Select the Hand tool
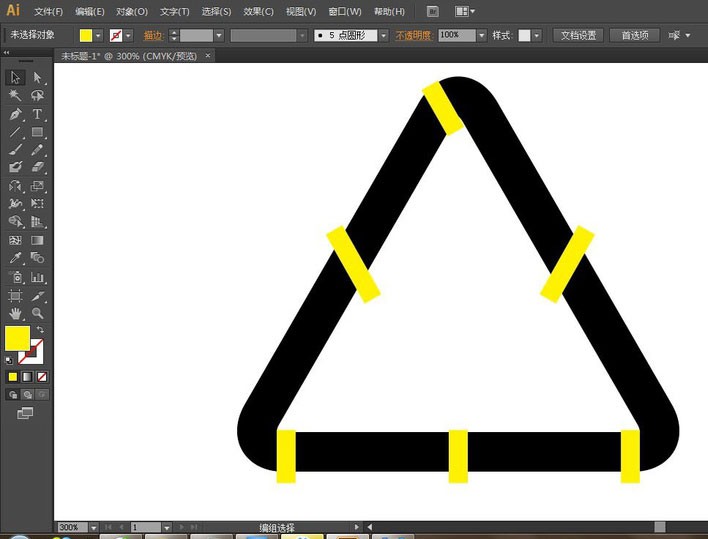 (16, 313)
